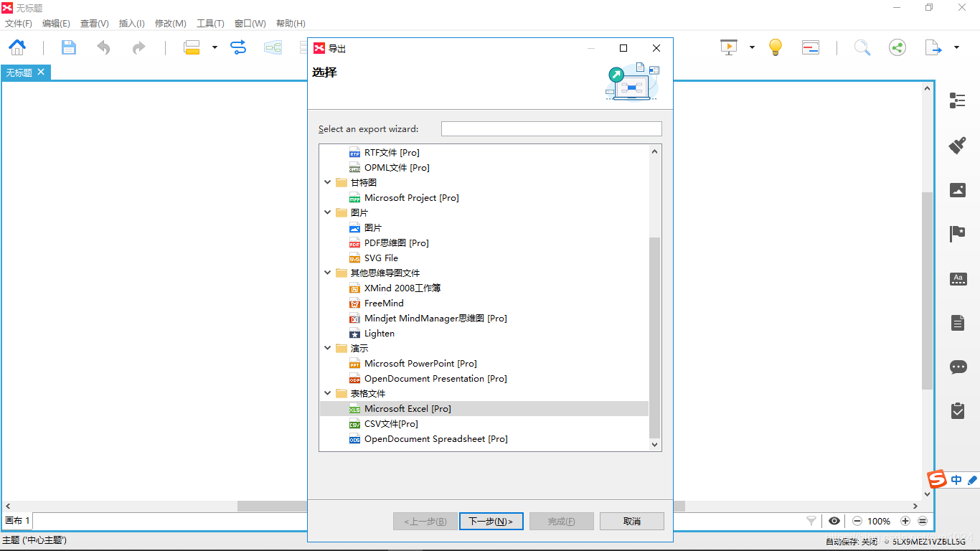The image size is (980, 551).
Task: Collapse the 其他思维导图文件 folder
Action: (x=327, y=273)
